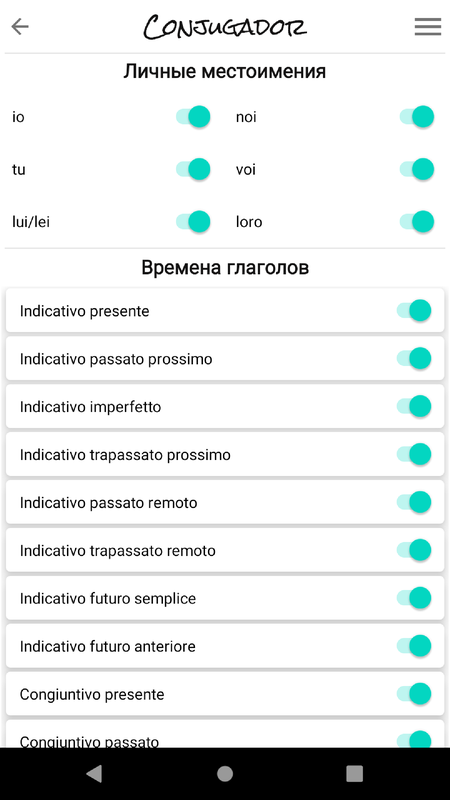Tap the Android recent apps square

click(x=354, y=773)
